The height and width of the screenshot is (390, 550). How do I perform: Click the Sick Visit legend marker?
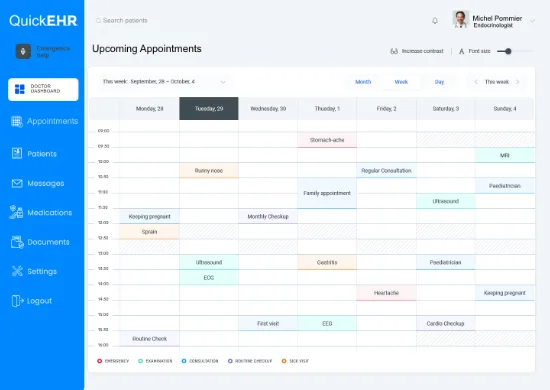(x=284, y=361)
